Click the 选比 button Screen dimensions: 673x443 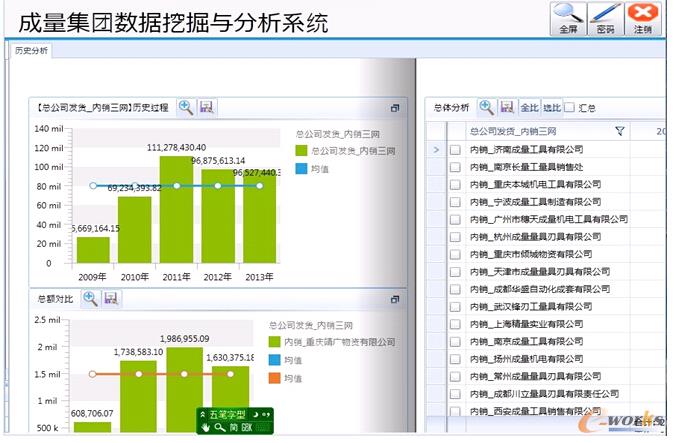click(x=551, y=107)
